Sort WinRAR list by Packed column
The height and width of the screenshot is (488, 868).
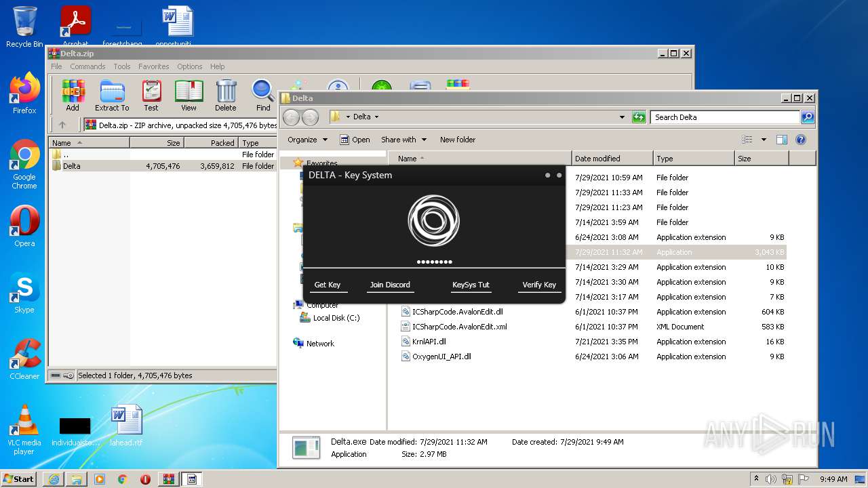pyautogui.click(x=211, y=143)
